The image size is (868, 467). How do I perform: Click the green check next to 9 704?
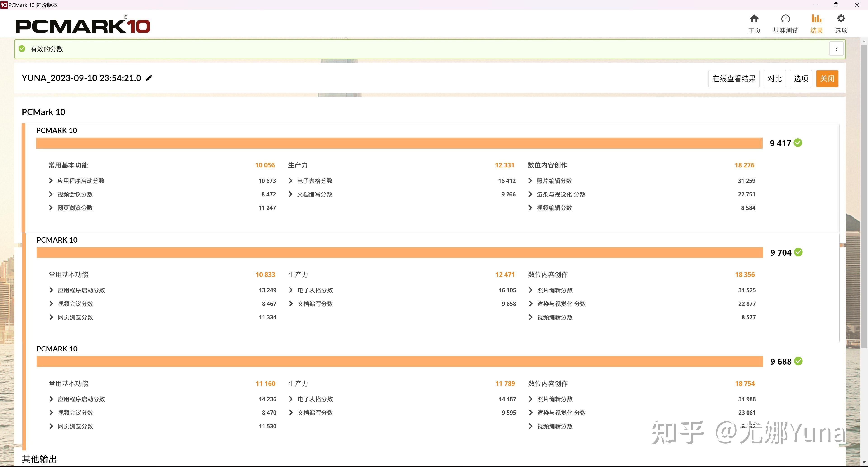point(798,252)
